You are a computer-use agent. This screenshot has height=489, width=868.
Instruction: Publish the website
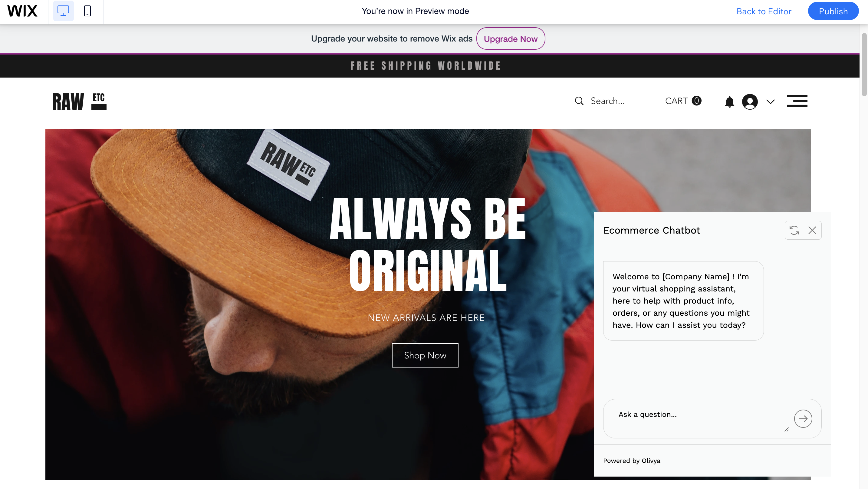tap(833, 11)
